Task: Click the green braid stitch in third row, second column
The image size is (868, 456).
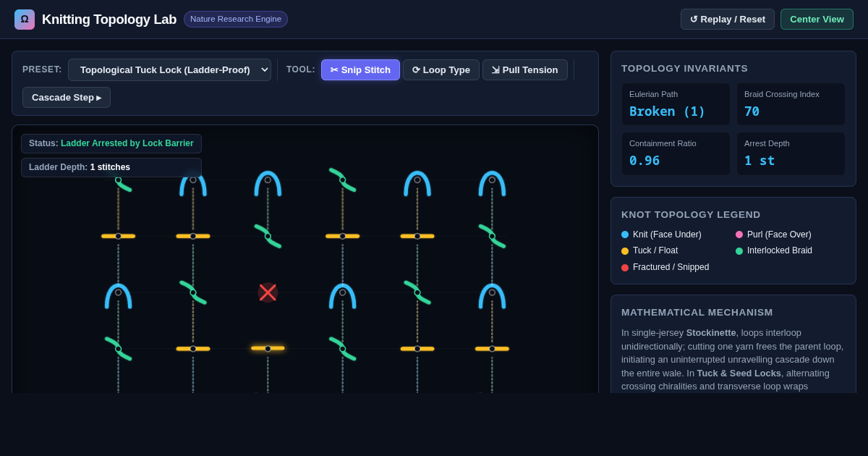Action: (193, 292)
